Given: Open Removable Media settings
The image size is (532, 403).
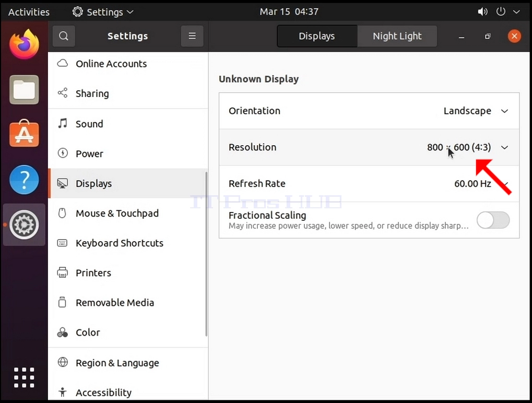Looking at the screenshot, I should 128,302.
